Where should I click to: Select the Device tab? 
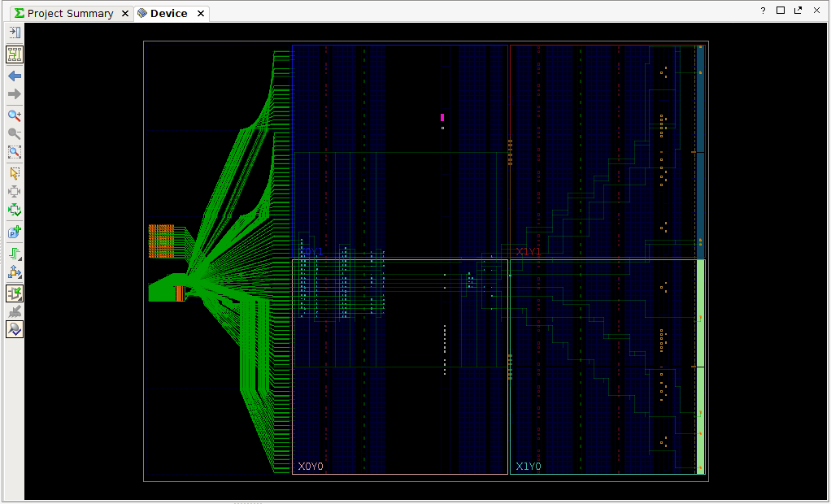[x=168, y=14]
